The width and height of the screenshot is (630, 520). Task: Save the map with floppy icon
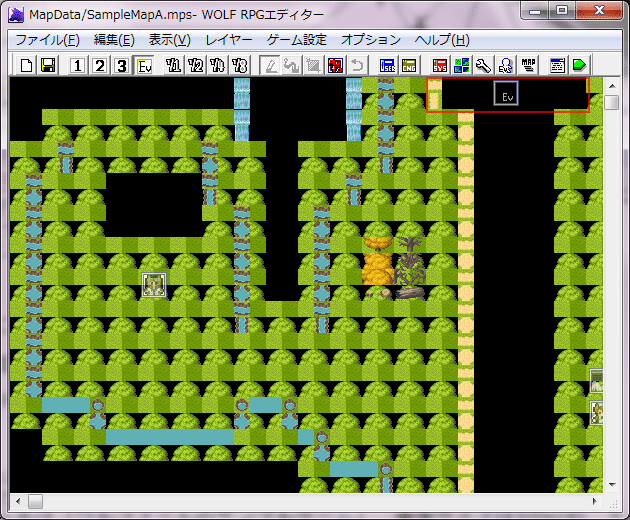tap(48, 65)
